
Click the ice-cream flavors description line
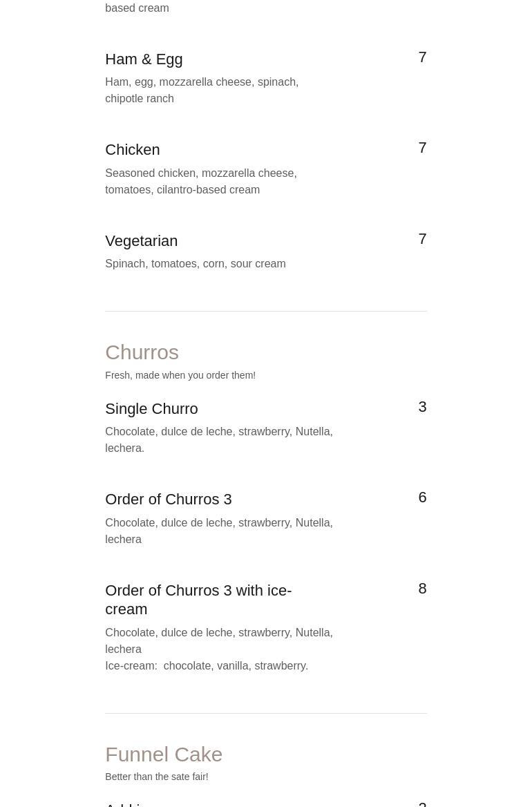click(x=207, y=666)
